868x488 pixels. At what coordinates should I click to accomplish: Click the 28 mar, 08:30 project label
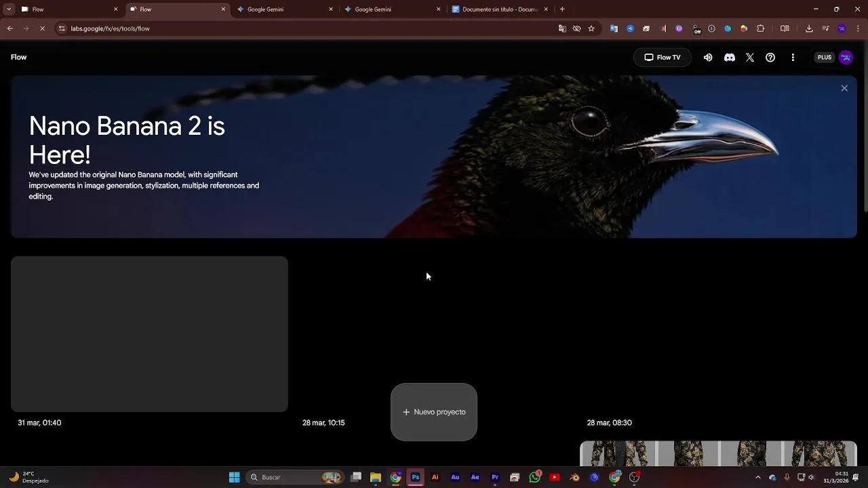click(609, 423)
